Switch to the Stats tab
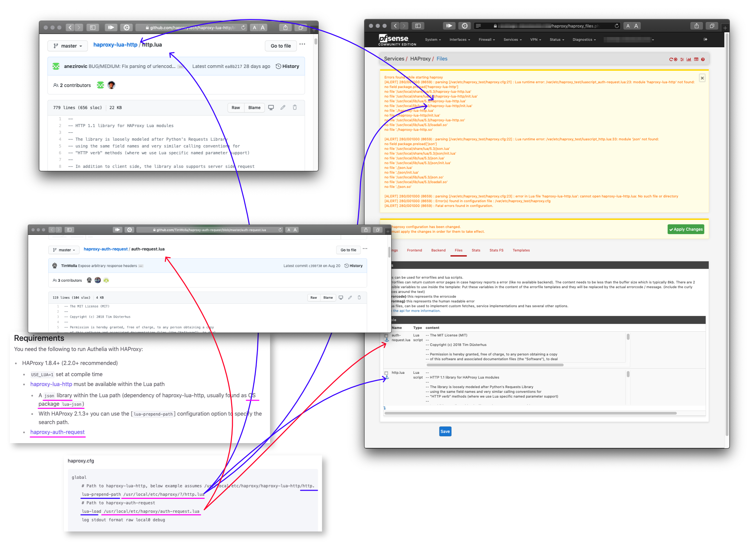756x559 pixels. pyautogui.click(x=476, y=250)
